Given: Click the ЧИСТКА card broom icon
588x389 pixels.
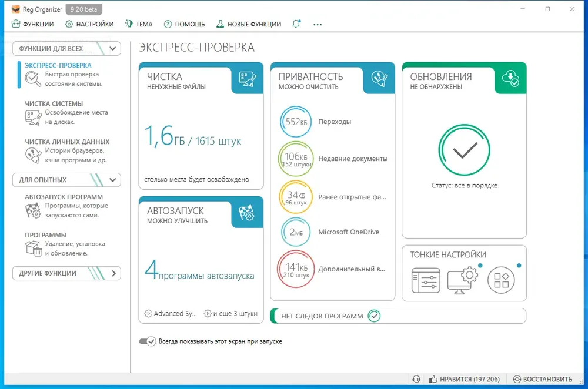Looking at the screenshot, I should point(248,79).
